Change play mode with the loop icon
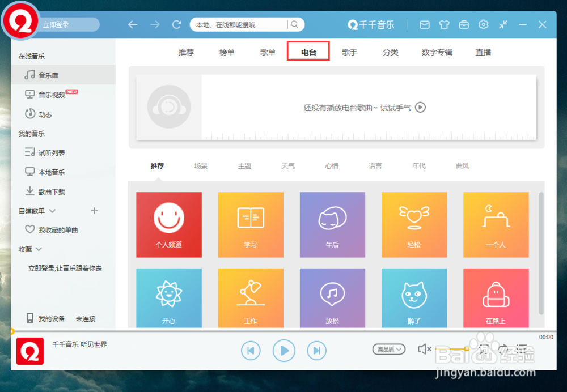The width and height of the screenshot is (567, 392). (503, 349)
